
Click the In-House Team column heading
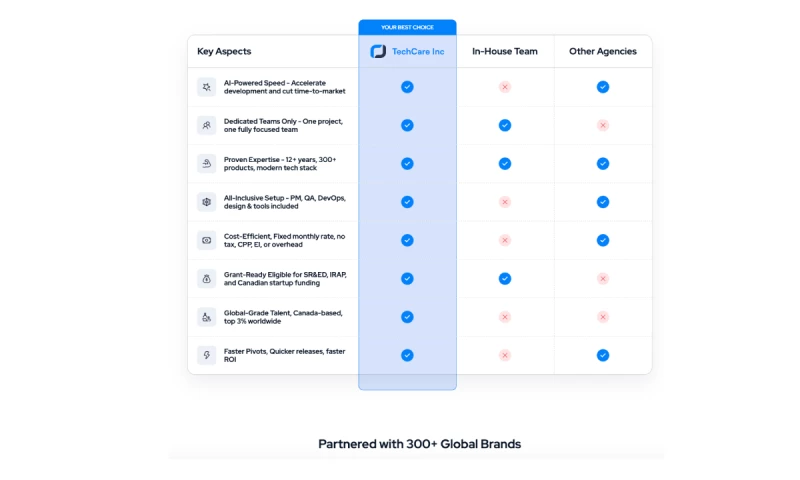tap(505, 52)
